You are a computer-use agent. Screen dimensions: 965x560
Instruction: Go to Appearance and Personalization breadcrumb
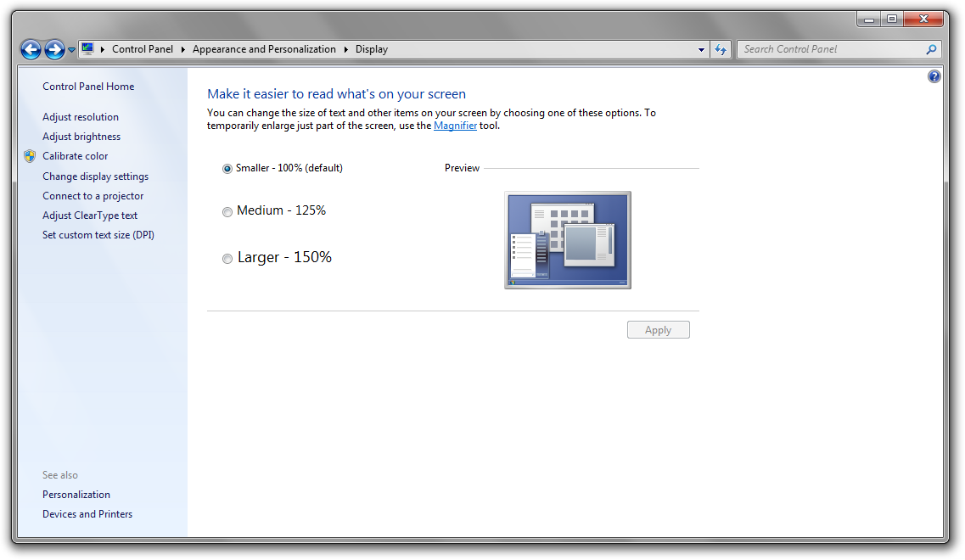coord(264,49)
